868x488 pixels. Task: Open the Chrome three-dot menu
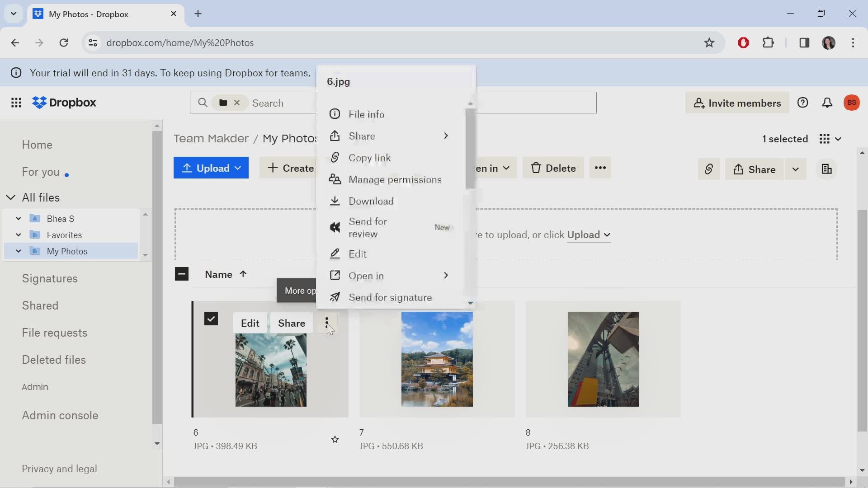pyautogui.click(x=853, y=43)
